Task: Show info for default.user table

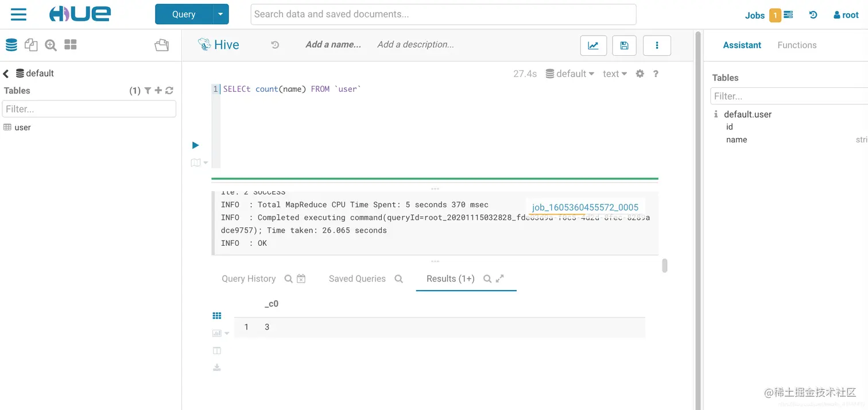Action: click(x=716, y=114)
